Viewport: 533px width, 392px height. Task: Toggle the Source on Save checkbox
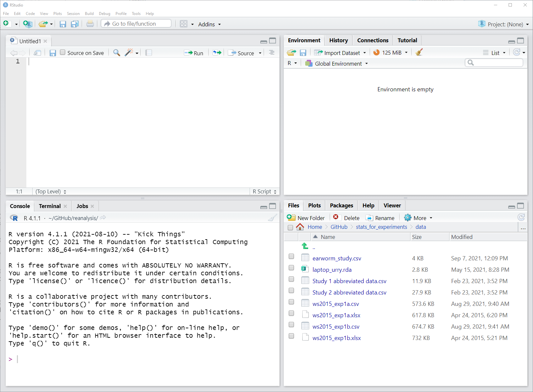pyautogui.click(x=63, y=52)
